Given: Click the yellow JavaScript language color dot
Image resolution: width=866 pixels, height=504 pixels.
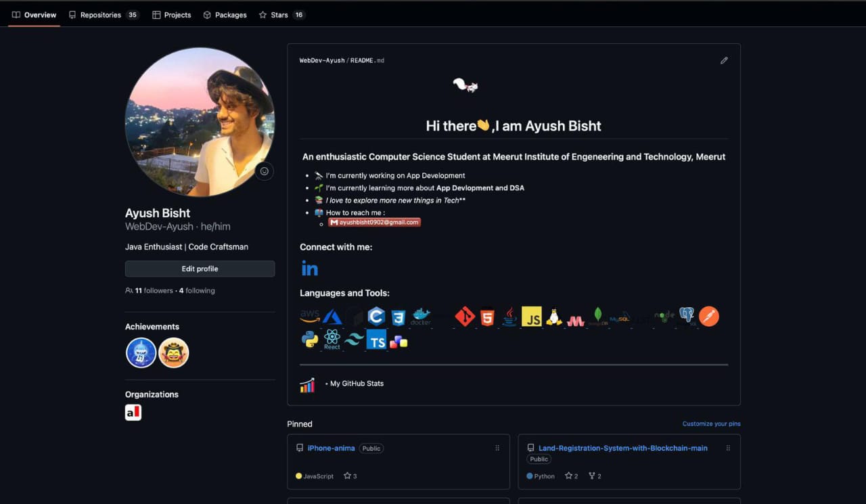Looking at the screenshot, I should 298,476.
